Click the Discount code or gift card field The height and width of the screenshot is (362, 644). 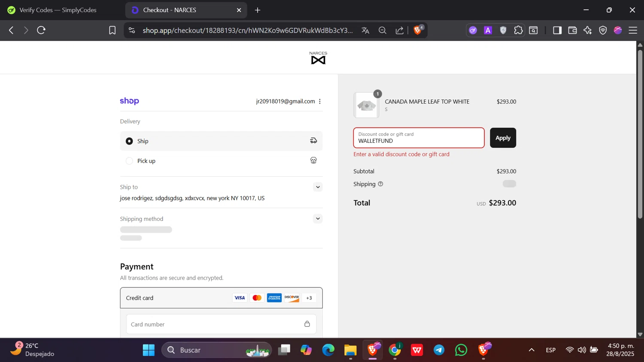419,138
